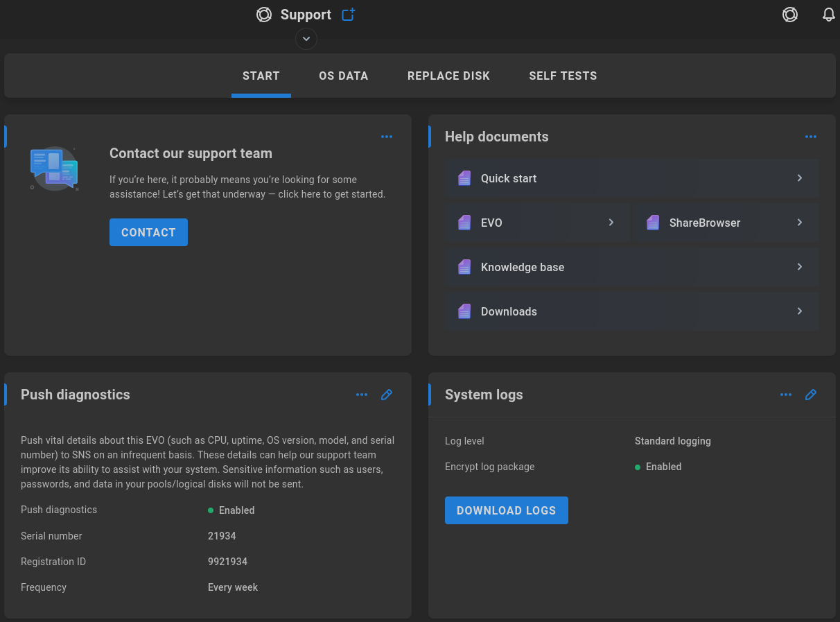
Task: Click Encrypt log package Enabled status
Action: (658, 467)
